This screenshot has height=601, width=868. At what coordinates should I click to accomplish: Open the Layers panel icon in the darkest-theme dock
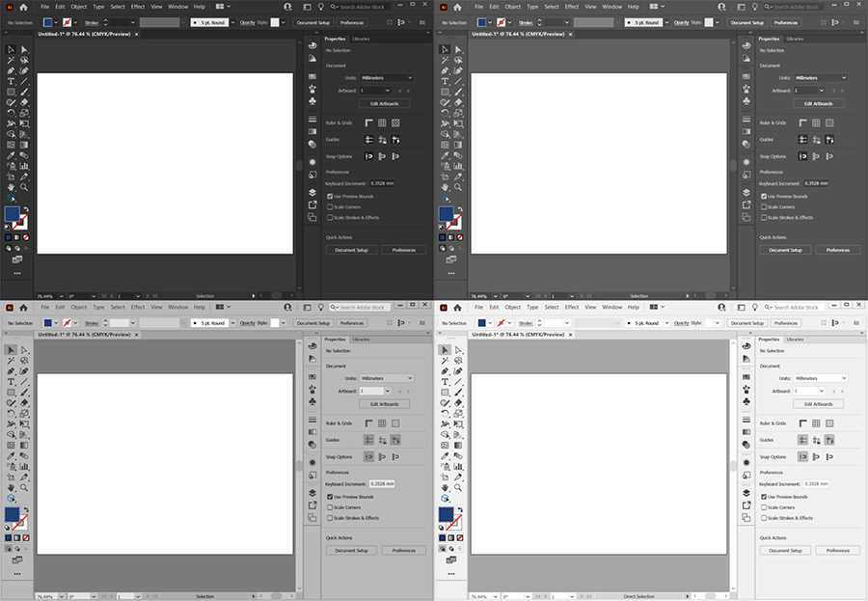point(312,192)
